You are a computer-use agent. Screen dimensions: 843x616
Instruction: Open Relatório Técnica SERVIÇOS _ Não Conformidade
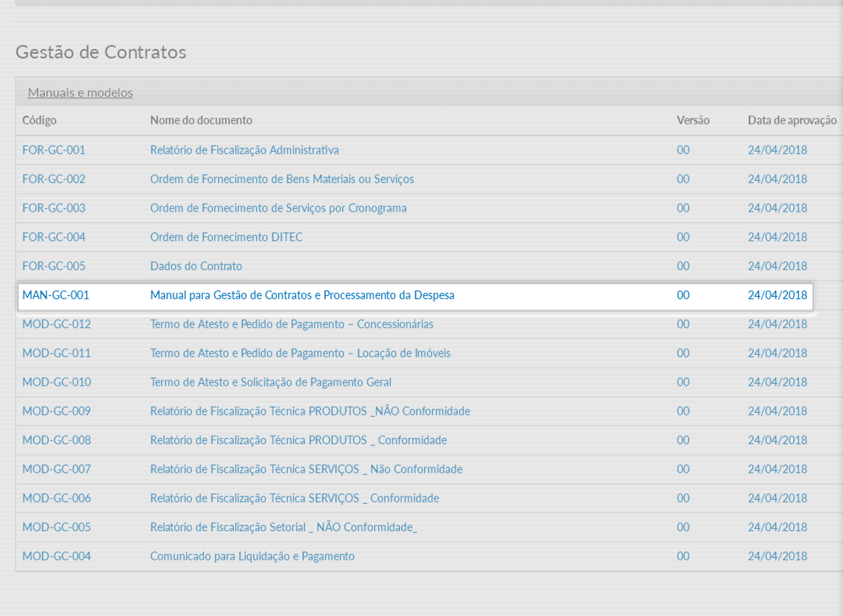(x=306, y=469)
